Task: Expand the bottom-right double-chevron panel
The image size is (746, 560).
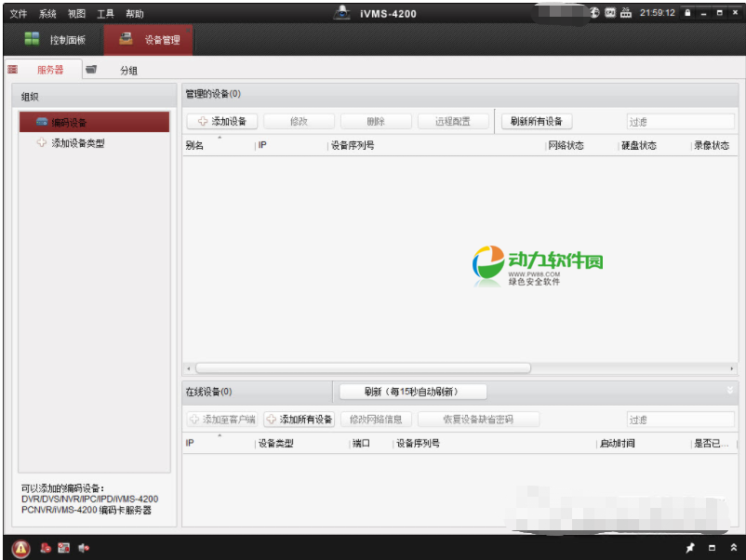Action: [733, 548]
